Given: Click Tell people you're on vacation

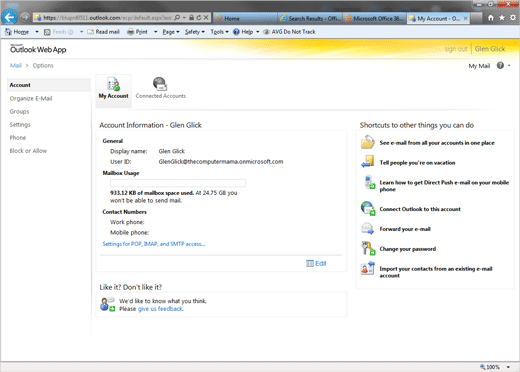Looking at the screenshot, I should (417, 163).
